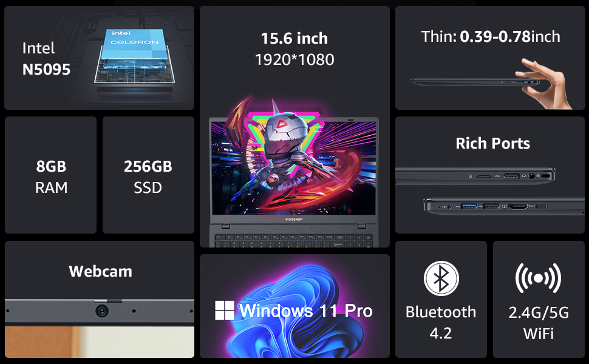Click the 2.4G/5G WiFi label
Viewport: 589px width, 364px height.
(x=539, y=323)
